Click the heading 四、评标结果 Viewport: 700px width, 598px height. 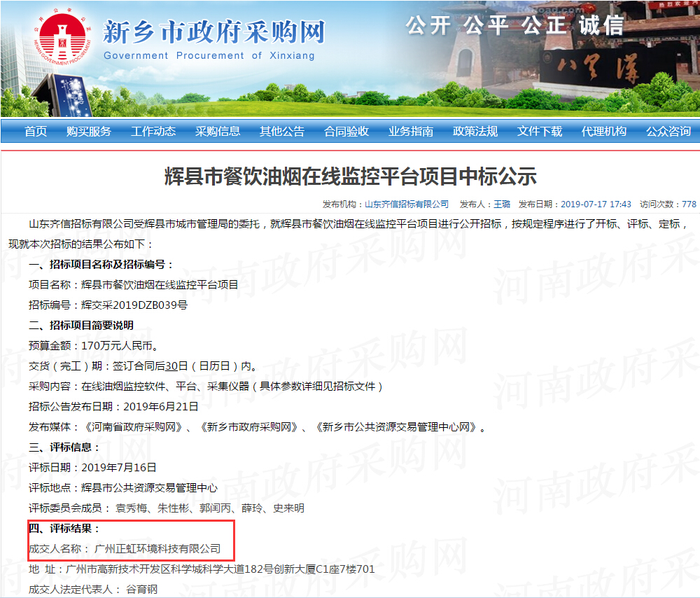[64, 529]
